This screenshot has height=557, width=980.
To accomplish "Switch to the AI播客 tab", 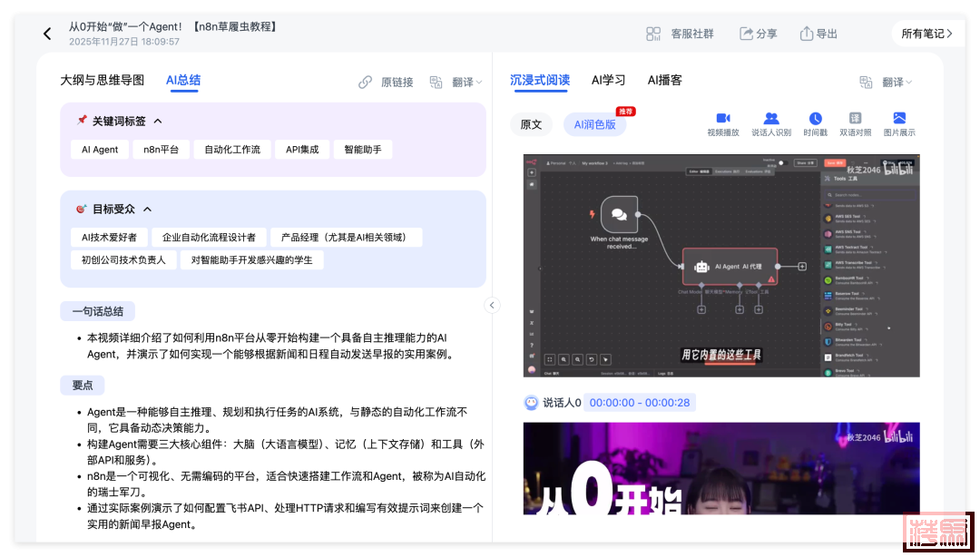I will (664, 80).
